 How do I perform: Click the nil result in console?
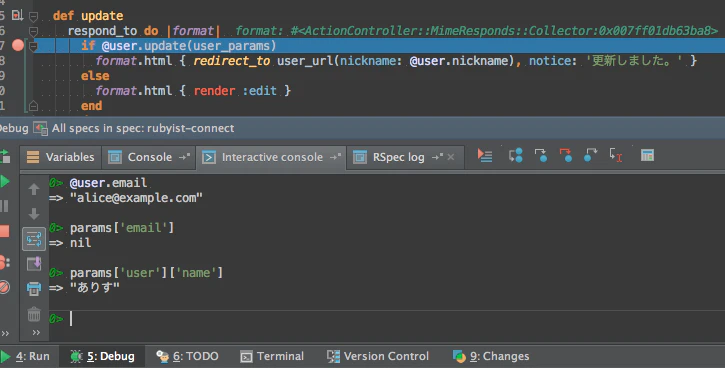tap(80, 243)
